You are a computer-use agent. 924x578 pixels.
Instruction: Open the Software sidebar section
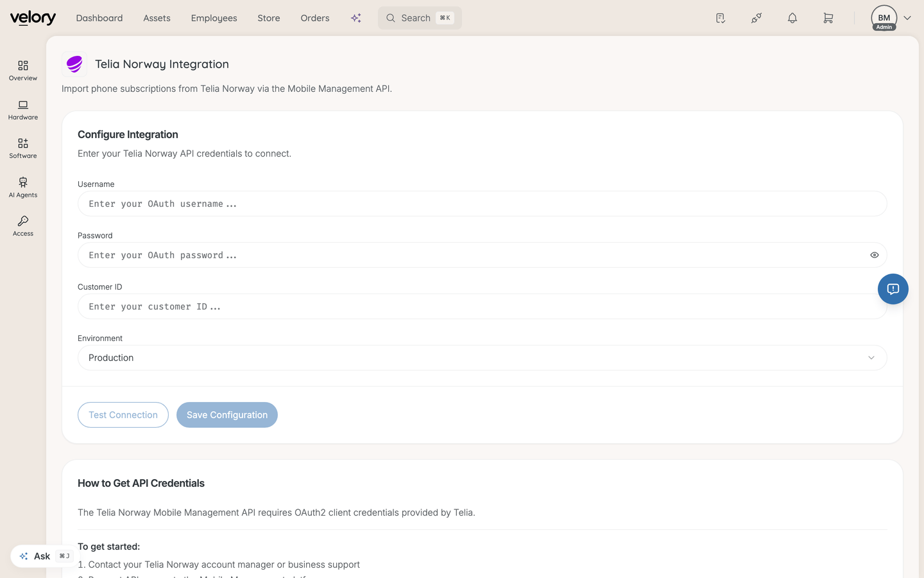[x=23, y=148]
